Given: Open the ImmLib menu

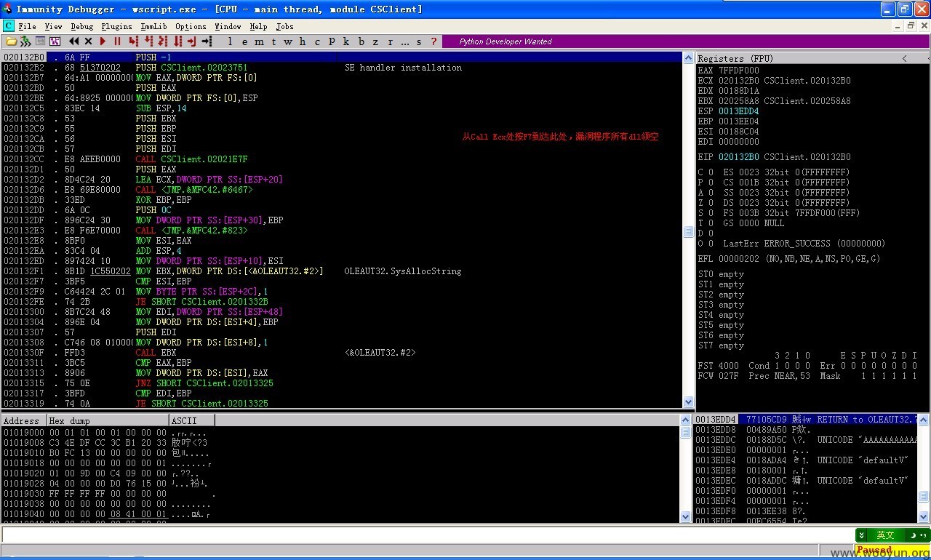Looking at the screenshot, I should 153,26.
